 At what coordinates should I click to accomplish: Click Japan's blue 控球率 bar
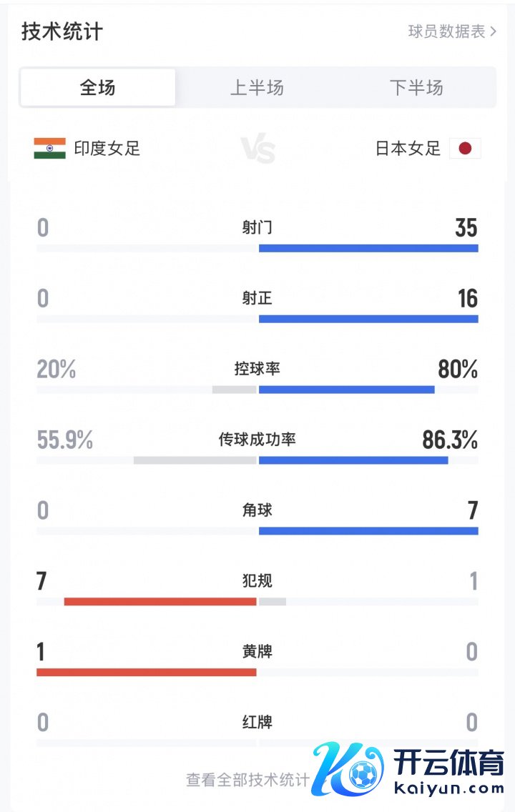coord(347,390)
